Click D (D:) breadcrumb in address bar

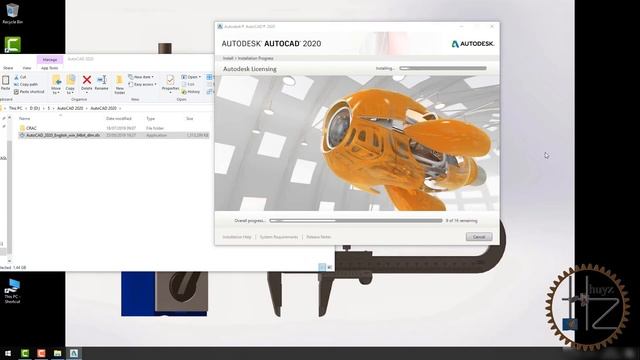click(x=35, y=108)
